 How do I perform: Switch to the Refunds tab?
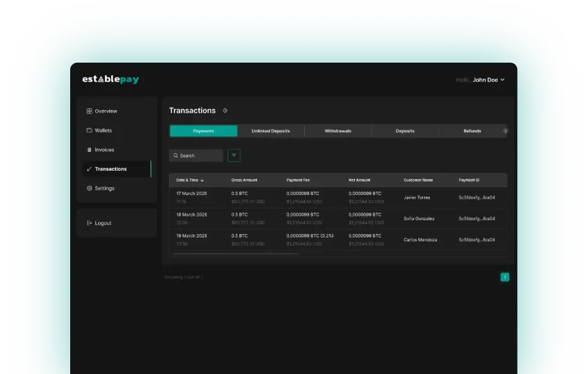click(472, 131)
